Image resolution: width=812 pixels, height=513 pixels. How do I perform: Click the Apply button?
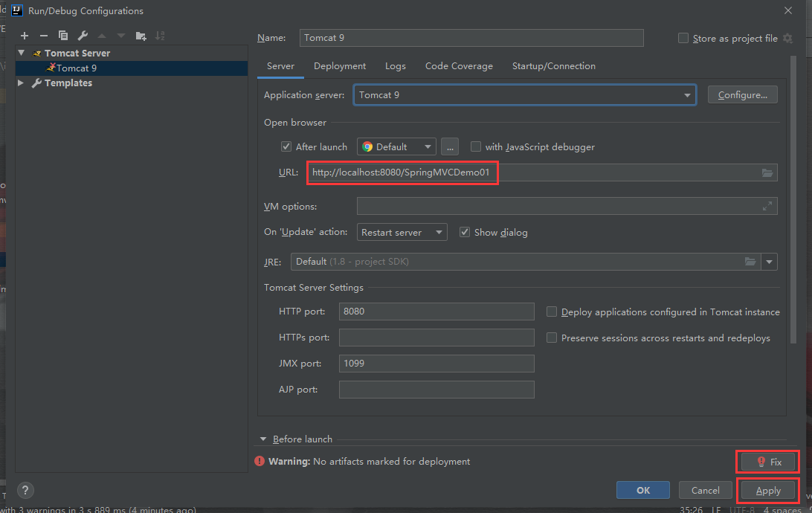click(x=768, y=490)
